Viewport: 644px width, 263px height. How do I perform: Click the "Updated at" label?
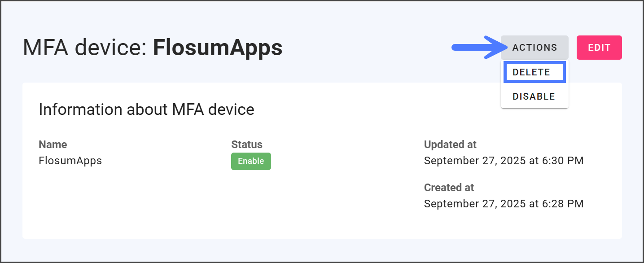coord(450,145)
